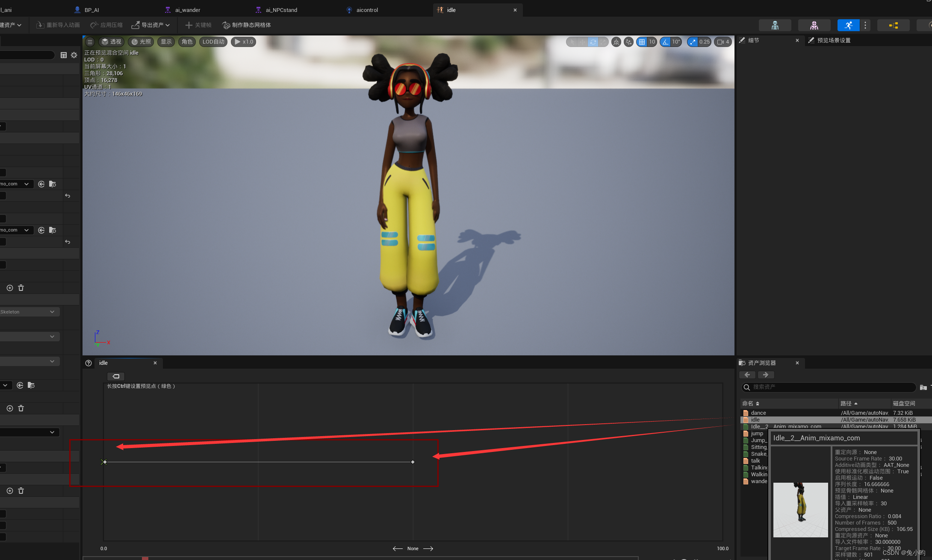Toggle rotation angle snapping
The image size is (932, 560).
[665, 42]
